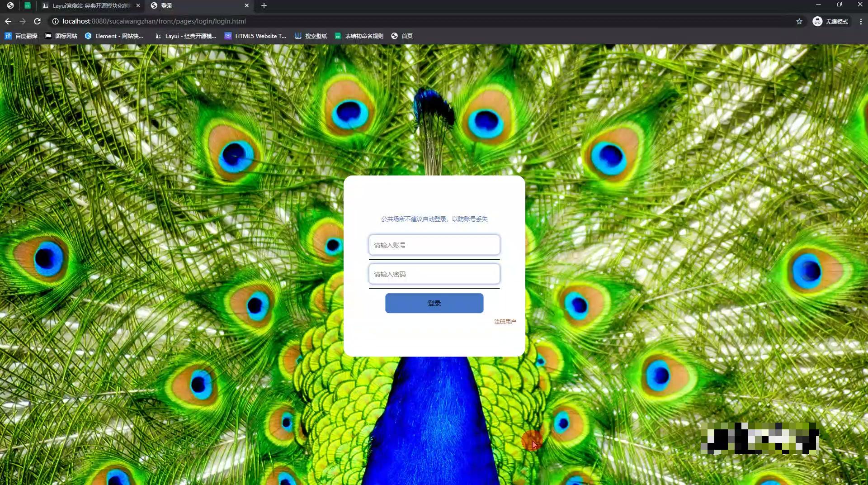View site information icon in address bar

tap(55, 21)
